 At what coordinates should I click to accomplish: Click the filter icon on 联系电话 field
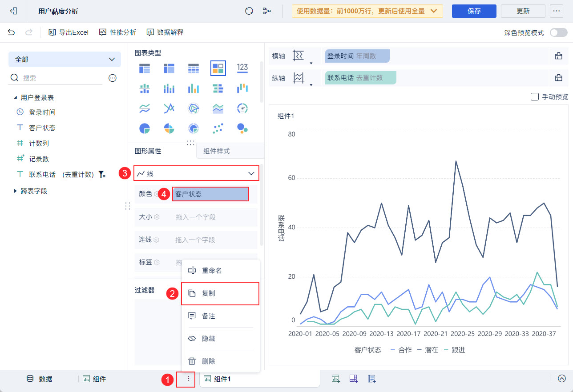pyautogui.click(x=102, y=174)
